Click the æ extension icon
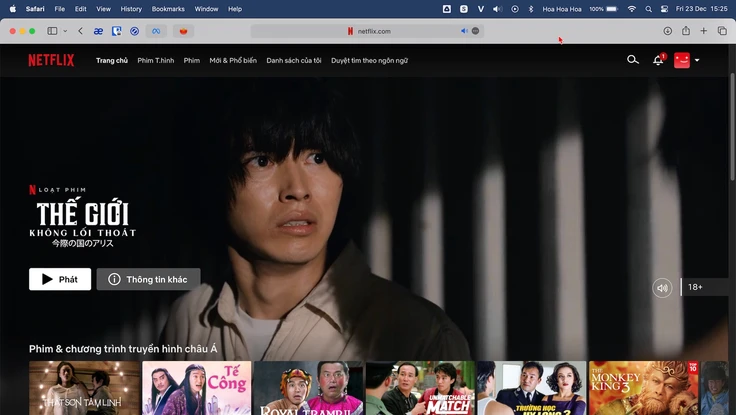The width and height of the screenshot is (736, 415). point(98,31)
